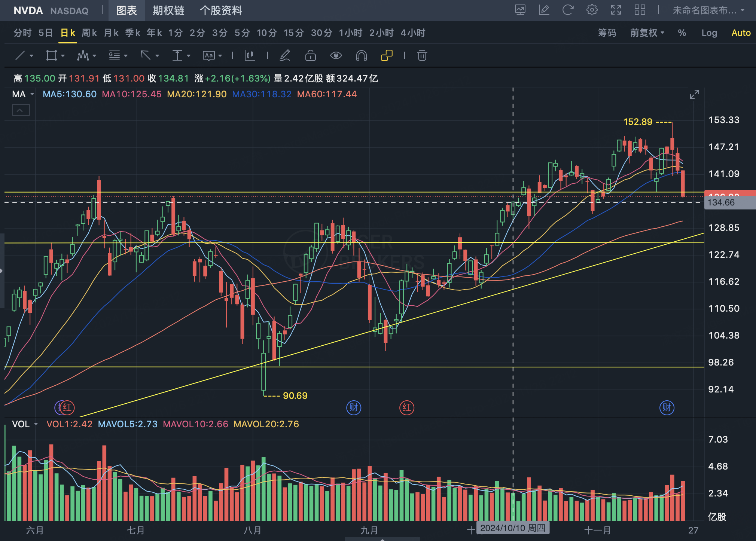Open the multi-chart grid layout icon
The width and height of the screenshot is (756, 541).
coord(640,10)
